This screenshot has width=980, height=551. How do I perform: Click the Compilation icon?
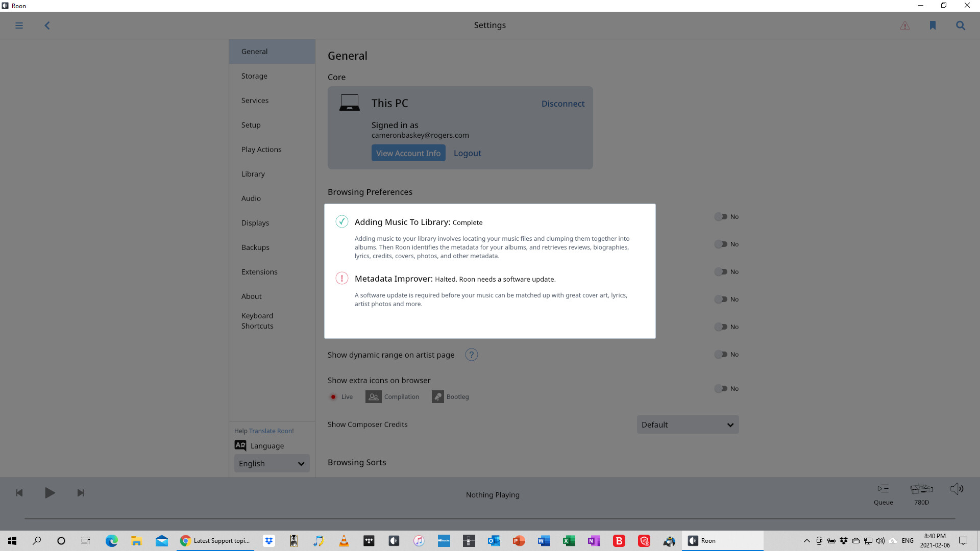click(374, 397)
